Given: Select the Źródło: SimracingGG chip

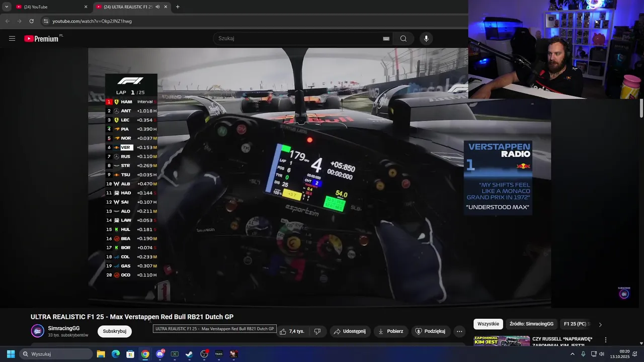Looking at the screenshot, I should (531, 324).
